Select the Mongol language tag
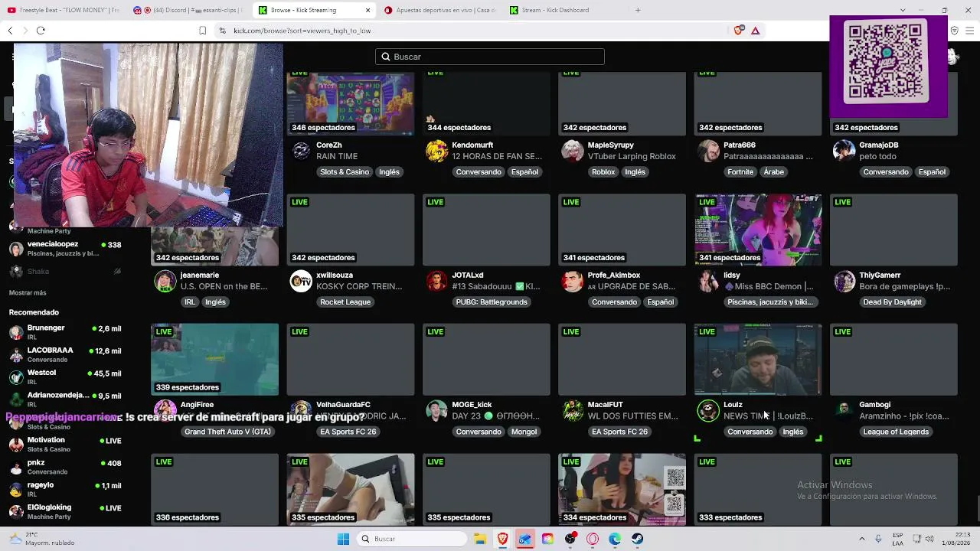980x551 pixels. [x=524, y=432]
